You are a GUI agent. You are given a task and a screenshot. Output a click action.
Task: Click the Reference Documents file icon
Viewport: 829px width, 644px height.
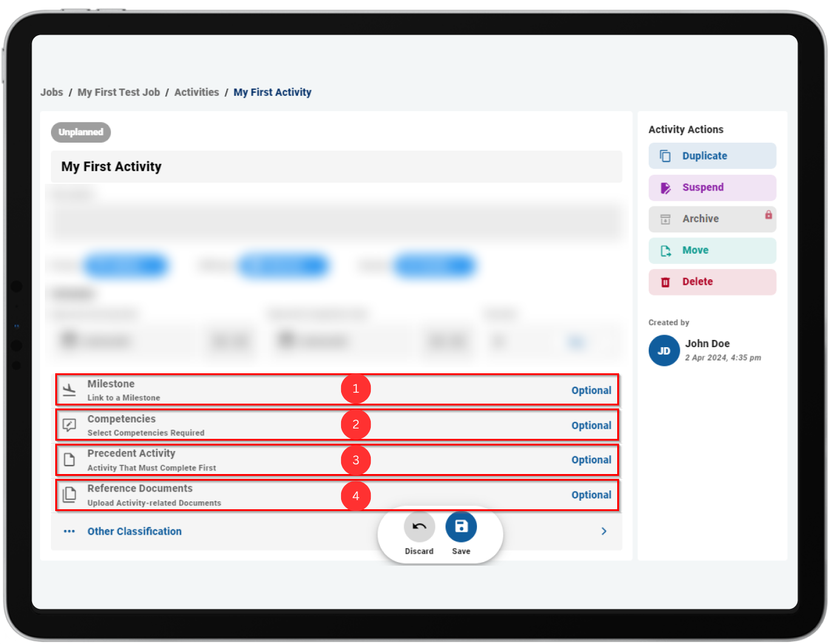point(70,495)
